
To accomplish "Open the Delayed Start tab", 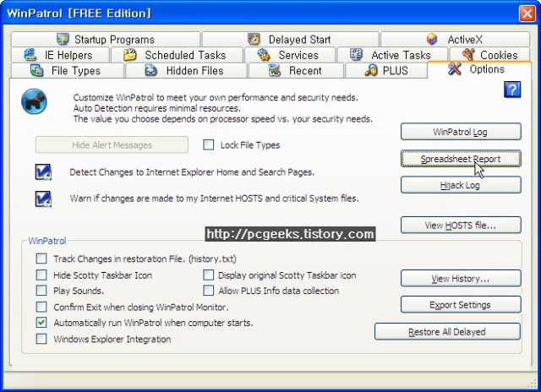I will point(291,40).
